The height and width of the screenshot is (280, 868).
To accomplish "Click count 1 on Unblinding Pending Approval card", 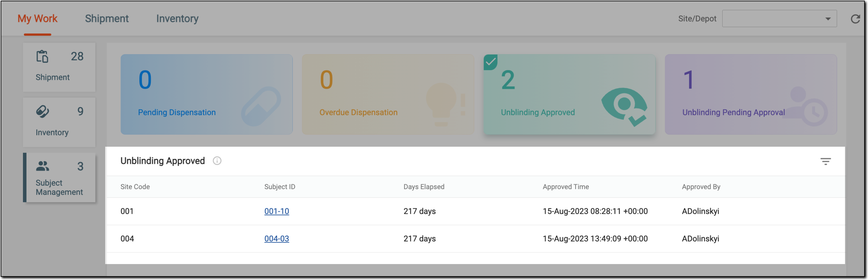I will tap(688, 80).
